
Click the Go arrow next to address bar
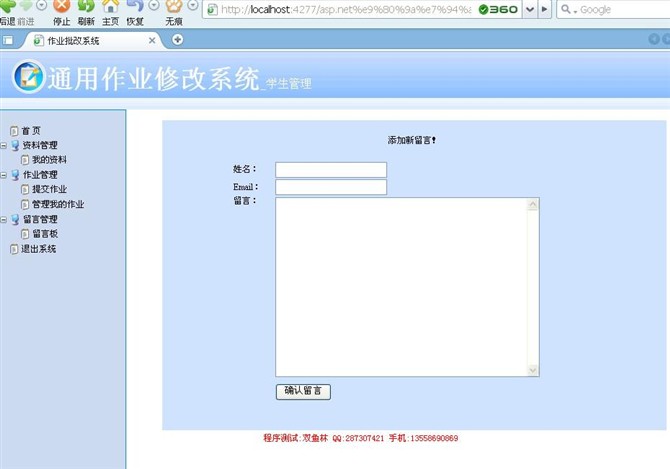pyautogui.click(x=544, y=9)
